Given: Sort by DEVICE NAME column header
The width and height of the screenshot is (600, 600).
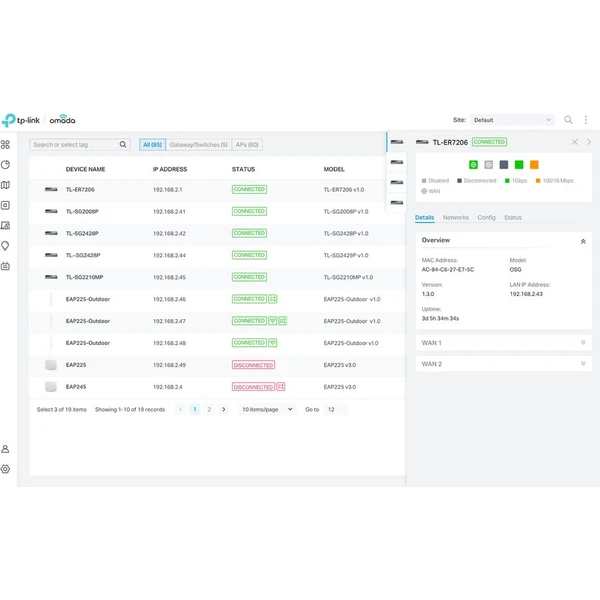Looking at the screenshot, I should [x=85, y=169].
